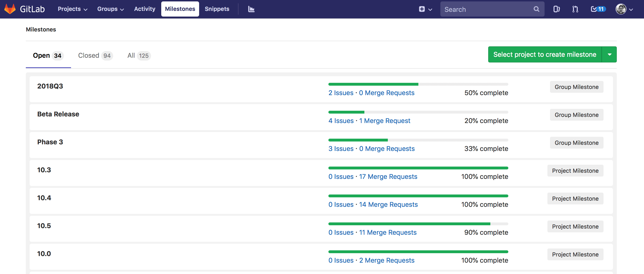Click the search magnifier icon
The width and height of the screenshot is (644, 274).
point(536,9)
